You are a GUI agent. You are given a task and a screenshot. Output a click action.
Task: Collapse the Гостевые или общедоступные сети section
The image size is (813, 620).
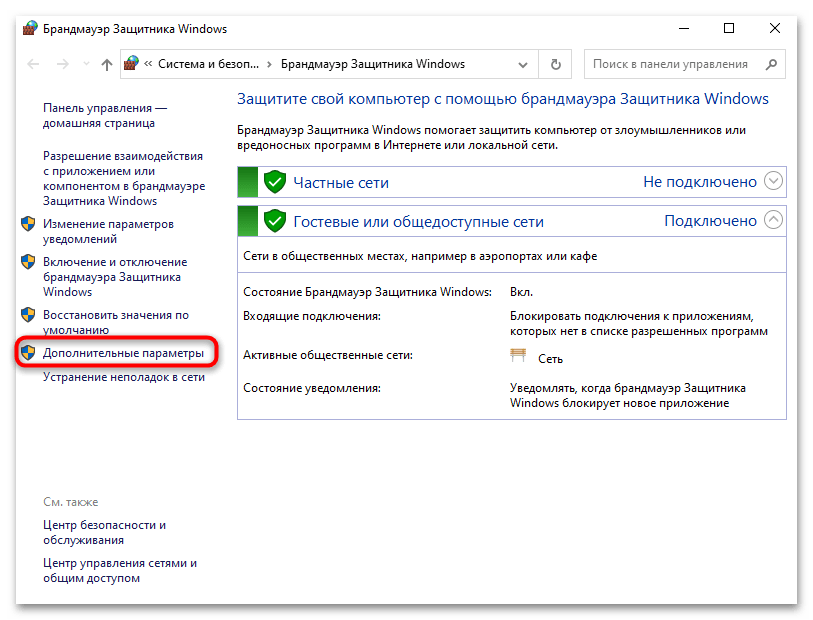pyautogui.click(x=772, y=220)
